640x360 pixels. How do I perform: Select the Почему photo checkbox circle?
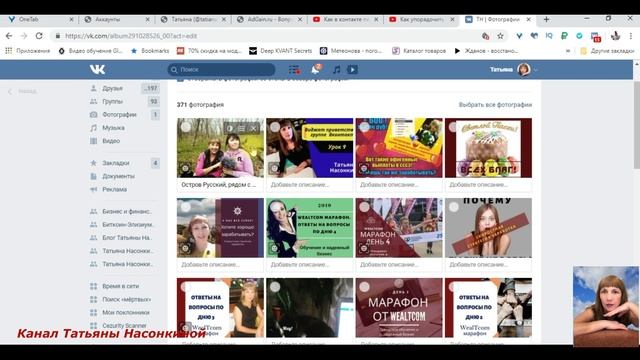click(x=453, y=207)
